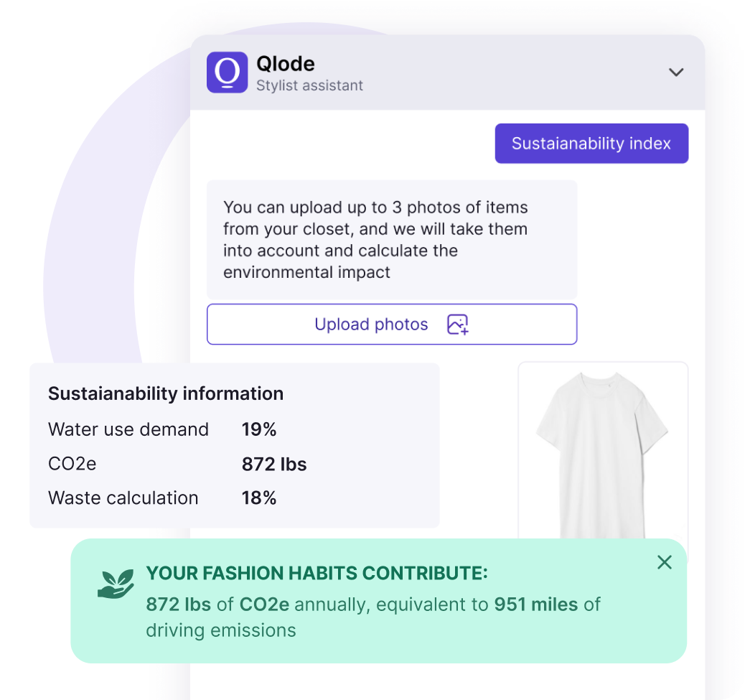The image size is (745, 700).
Task: Click the Qlode title text
Action: point(286,64)
